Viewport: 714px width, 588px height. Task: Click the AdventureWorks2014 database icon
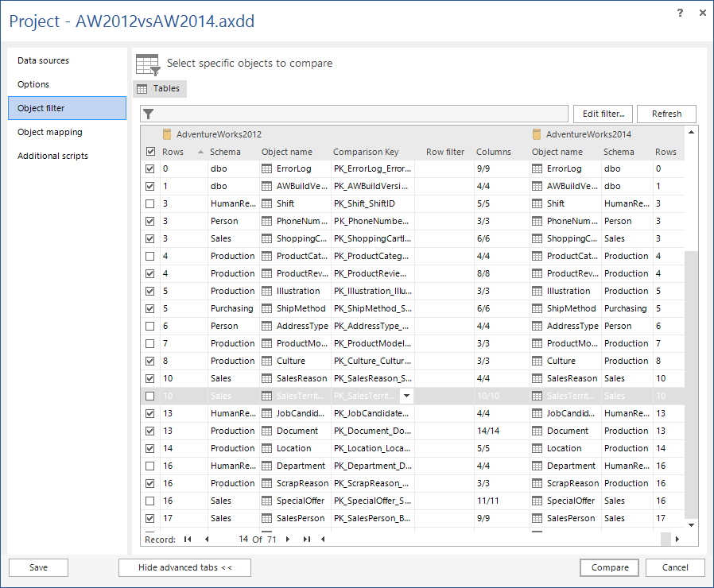[537, 134]
